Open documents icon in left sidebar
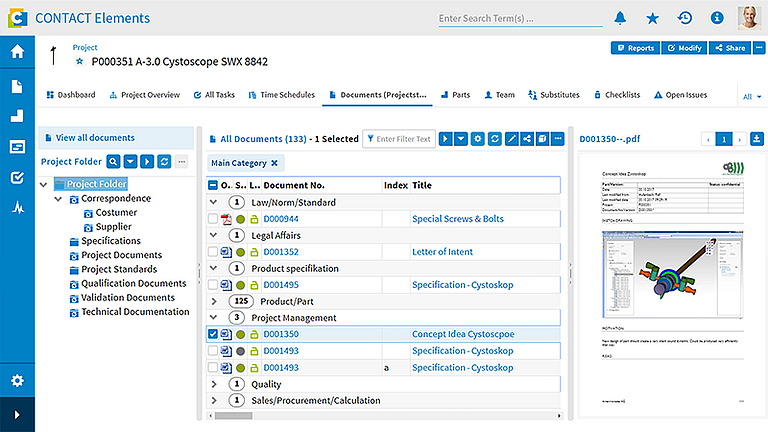The width and height of the screenshot is (768, 432). 17,87
